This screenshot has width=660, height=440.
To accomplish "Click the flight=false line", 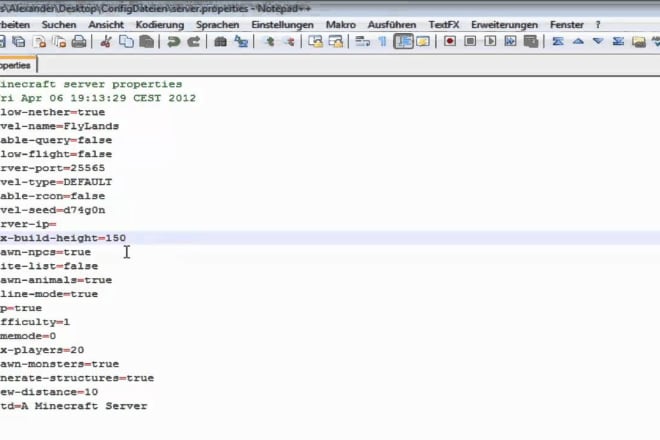I will [56, 154].
